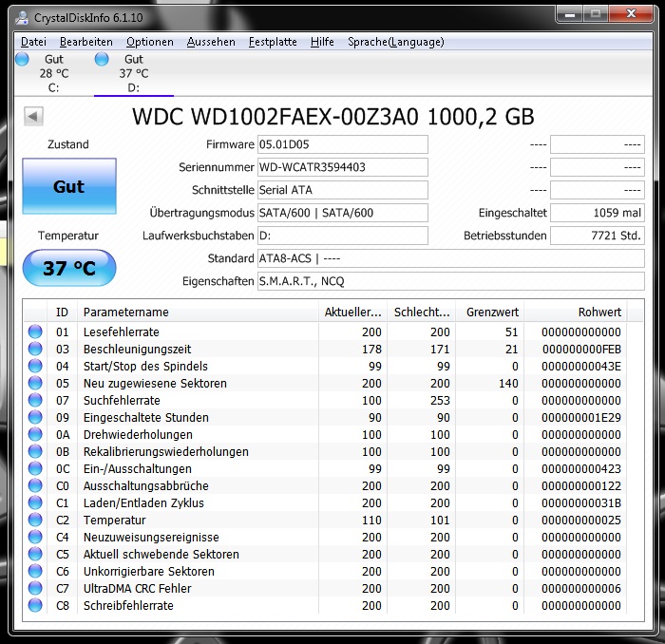The image size is (665, 644).
Task: Click status orb for UltraDMA CRC Fehler
Action: (x=35, y=588)
